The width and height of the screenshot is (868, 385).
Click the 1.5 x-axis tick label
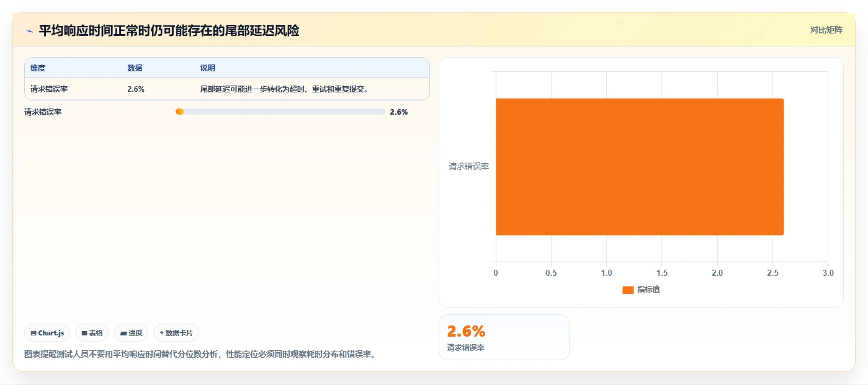pos(661,273)
